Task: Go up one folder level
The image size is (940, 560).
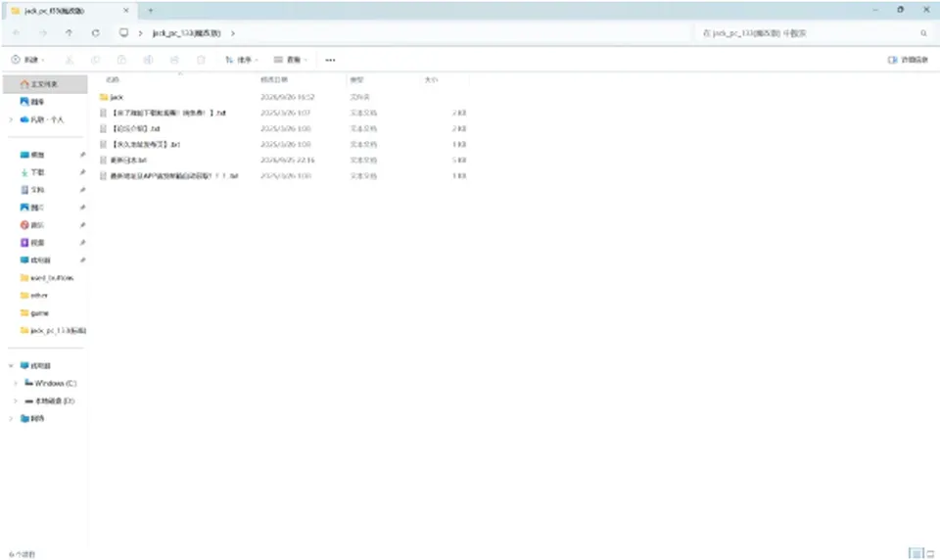Action: pyautogui.click(x=69, y=33)
